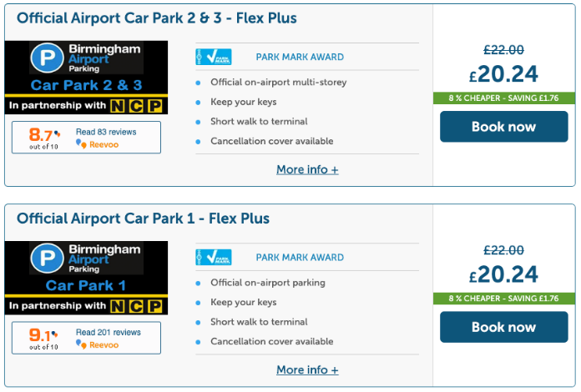Click Park Mark icon in Car Park 1 listing

(213, 258)
